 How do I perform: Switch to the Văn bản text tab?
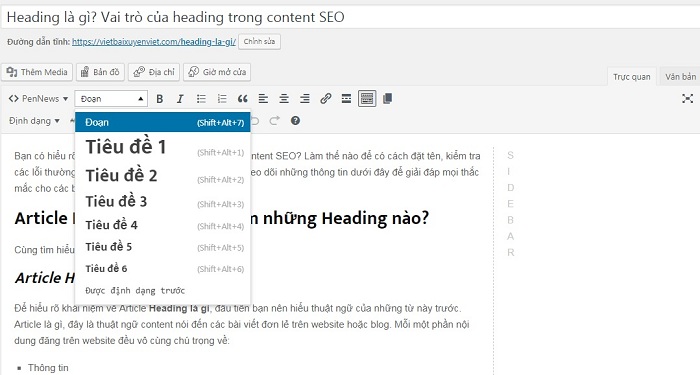(680, 77)
